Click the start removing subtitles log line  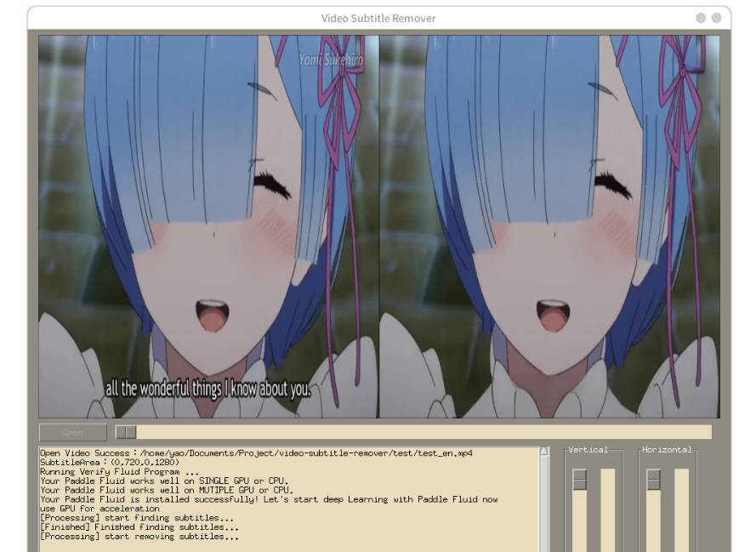point(136,537)
